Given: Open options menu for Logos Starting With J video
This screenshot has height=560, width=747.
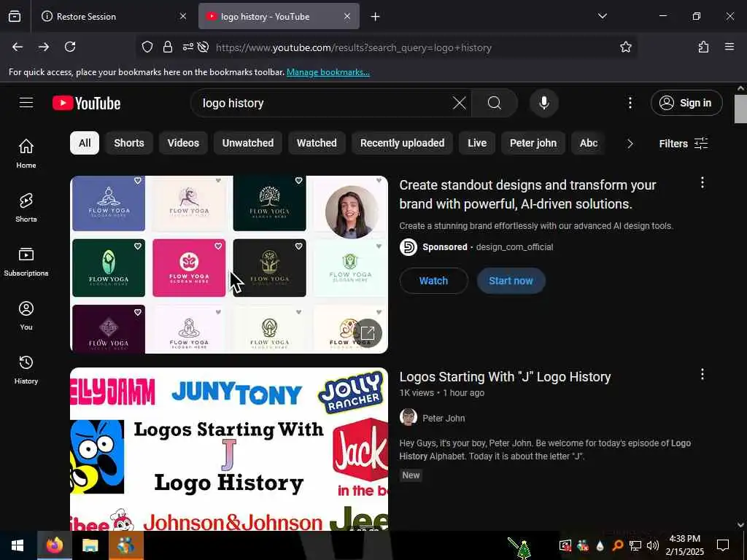Looking at the screenshot, I should pyautogui.click(x=703, y=374).
